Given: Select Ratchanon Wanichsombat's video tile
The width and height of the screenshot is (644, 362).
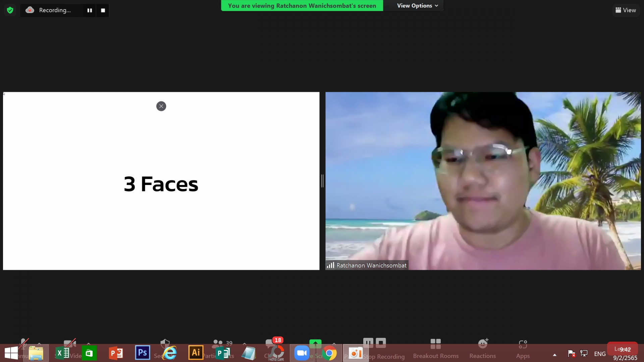Looking at the screenshot, I should 483,181.
